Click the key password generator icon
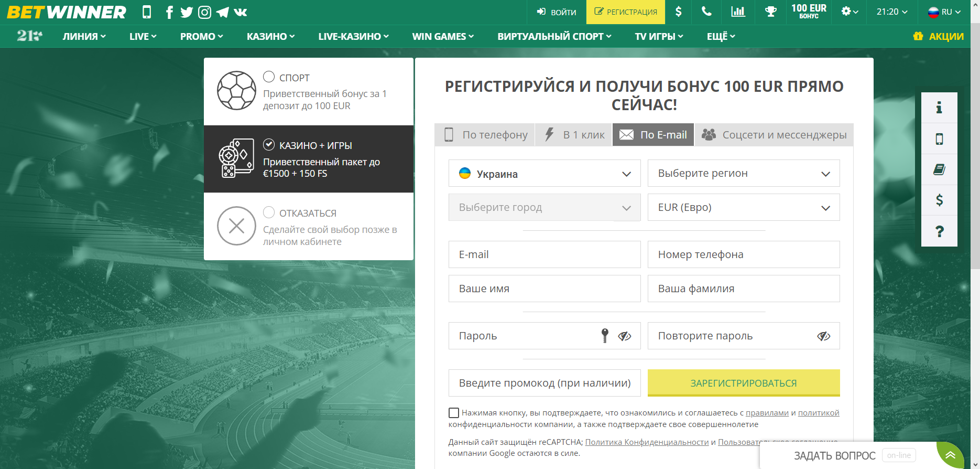This screenshot has width=980, height=469. tap(605, 336)
